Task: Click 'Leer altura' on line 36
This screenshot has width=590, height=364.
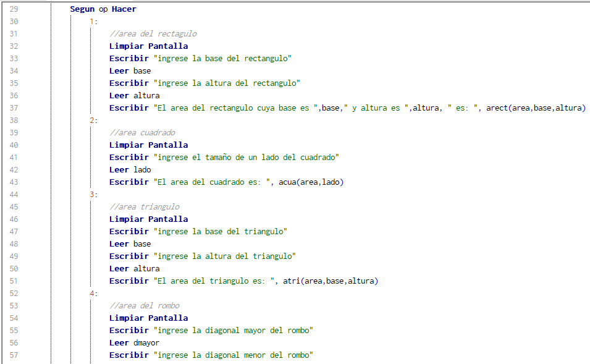Action: tap(134, 96)
